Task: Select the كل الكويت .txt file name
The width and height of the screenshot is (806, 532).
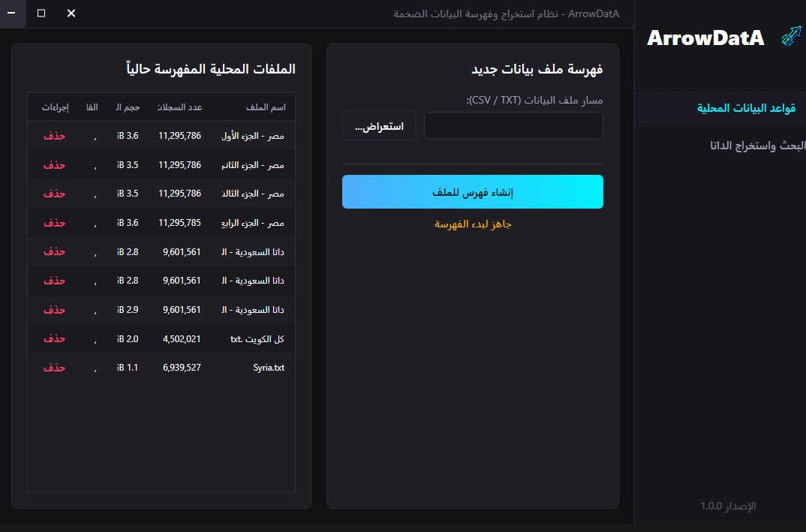Action: (257, 338)
